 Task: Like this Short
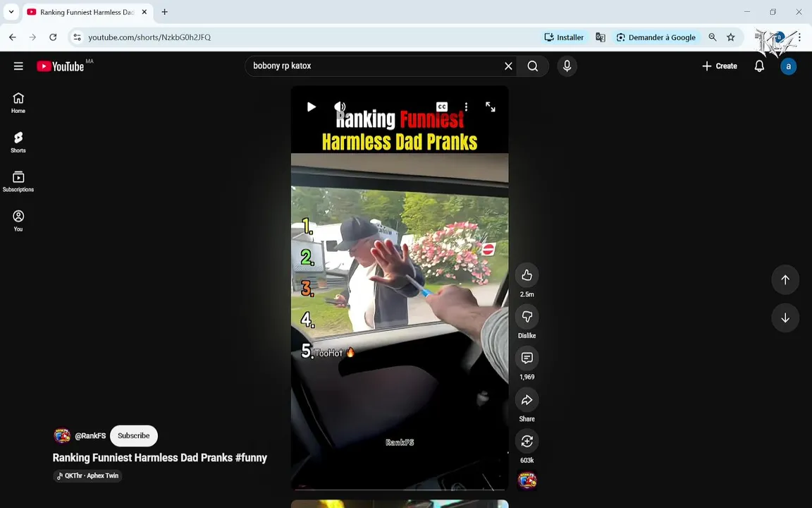click(x=527, y=275)
